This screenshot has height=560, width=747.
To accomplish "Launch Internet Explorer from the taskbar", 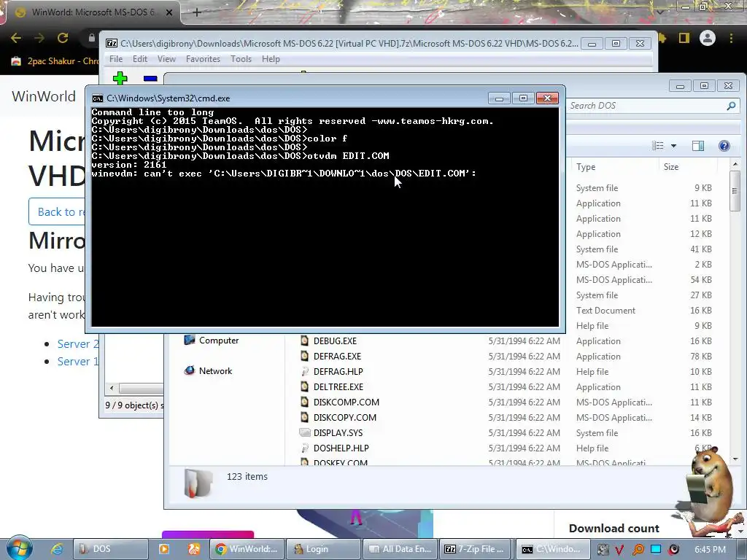I will tap(56, 549).
